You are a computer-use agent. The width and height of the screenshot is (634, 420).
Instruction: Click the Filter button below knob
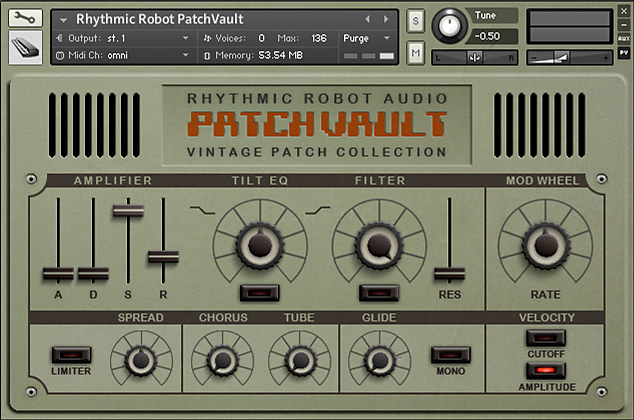tap(379, 293)
